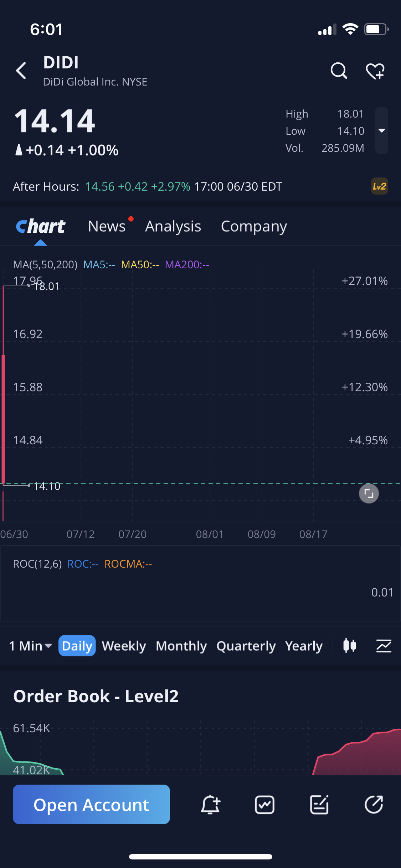Image resolution: width=401 pixels, height=868 pixels.
Task: Open the 1 Min interval dropdown
Action: pos(31,646)
